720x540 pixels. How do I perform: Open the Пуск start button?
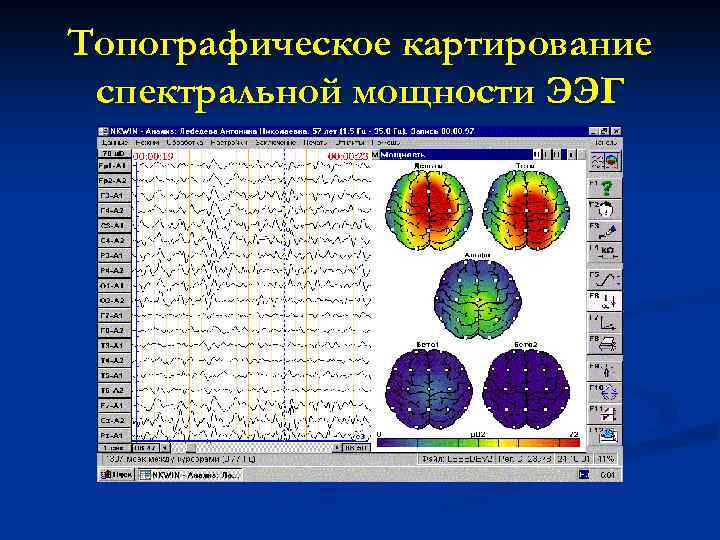click(x=117, y=474)
